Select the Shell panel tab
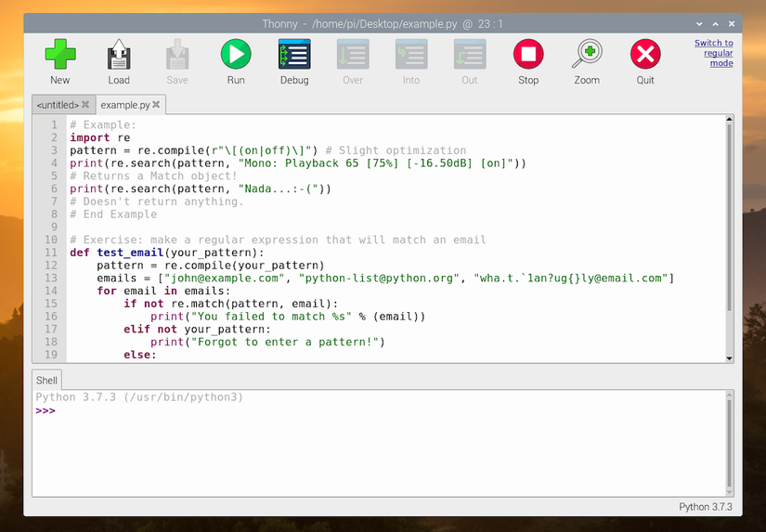Viewport: 766px width, 532px height. tap(46, 380)
